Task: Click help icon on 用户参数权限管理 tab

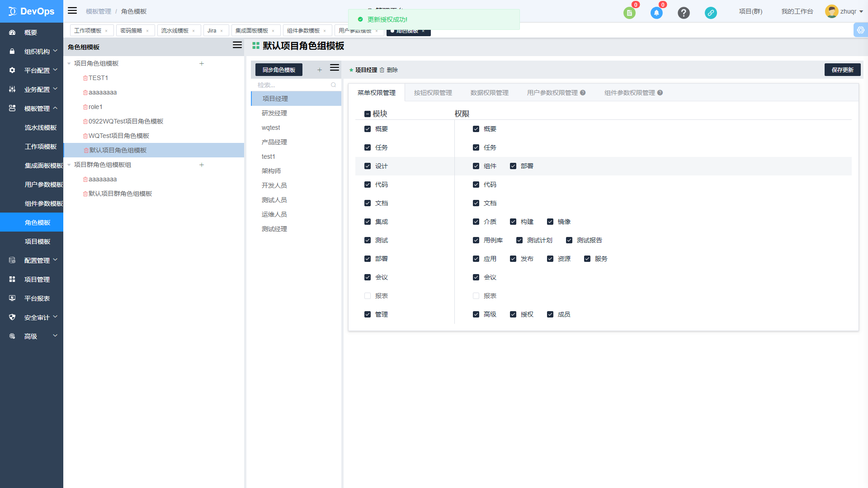Action: point(583,93)
